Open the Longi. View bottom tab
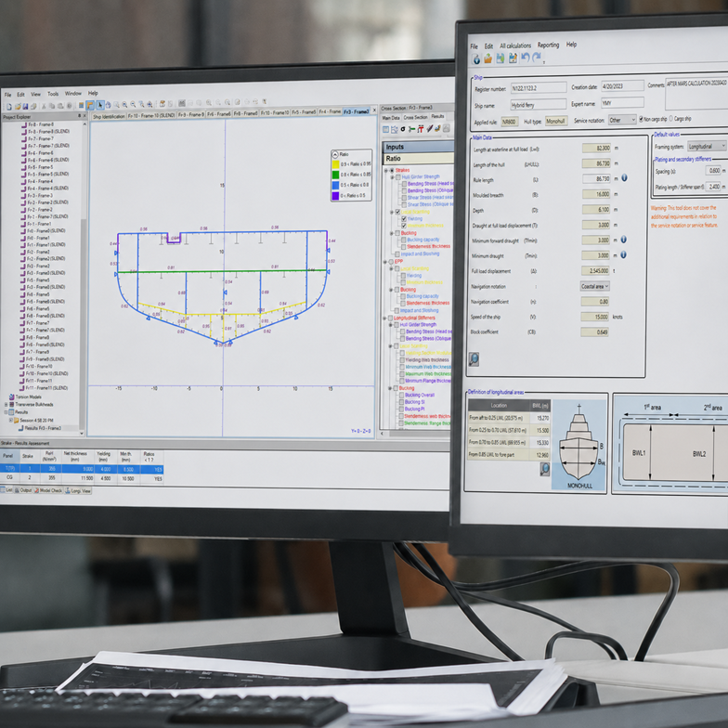The height and width of the screenshot is (728, 728). point(78,490)
